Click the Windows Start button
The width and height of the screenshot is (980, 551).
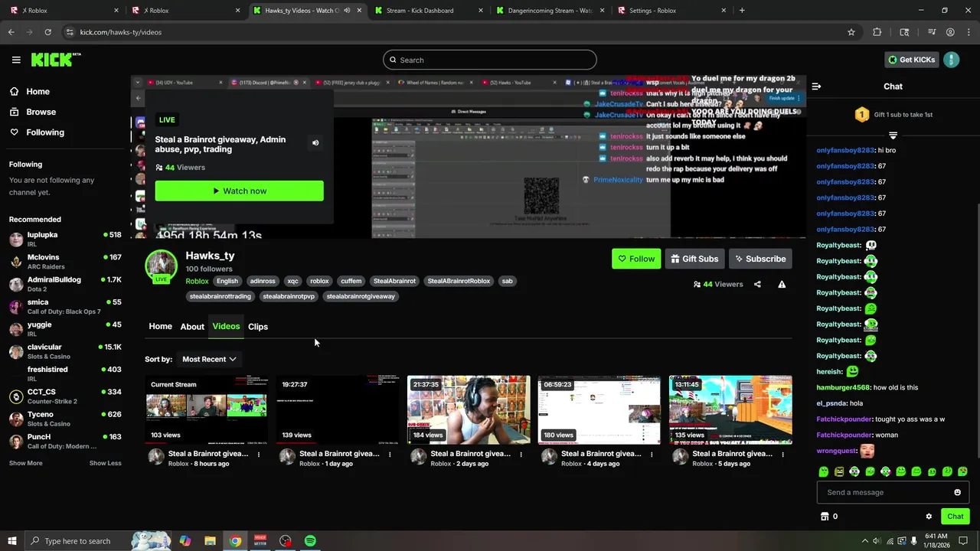click(11, 541)
